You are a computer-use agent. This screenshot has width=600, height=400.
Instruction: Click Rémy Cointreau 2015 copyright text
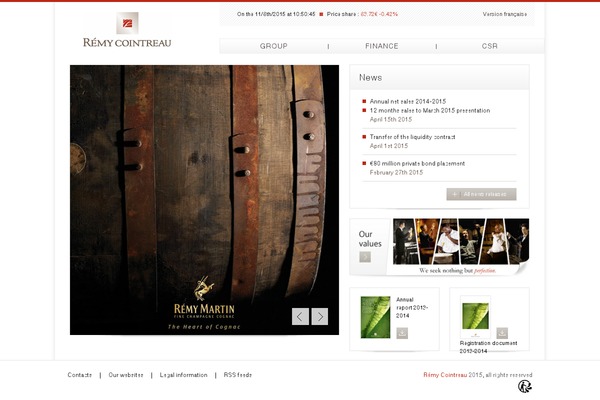tap(478, 375)
